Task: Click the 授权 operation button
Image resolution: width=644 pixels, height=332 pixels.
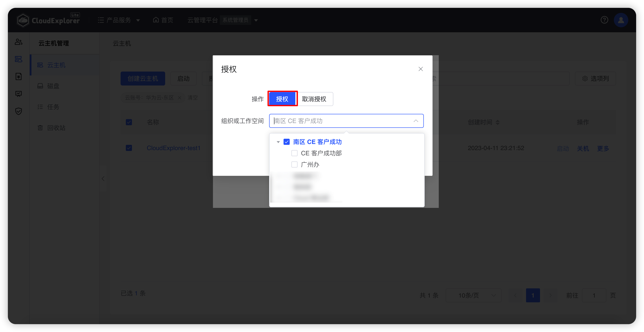Action: 282,99
